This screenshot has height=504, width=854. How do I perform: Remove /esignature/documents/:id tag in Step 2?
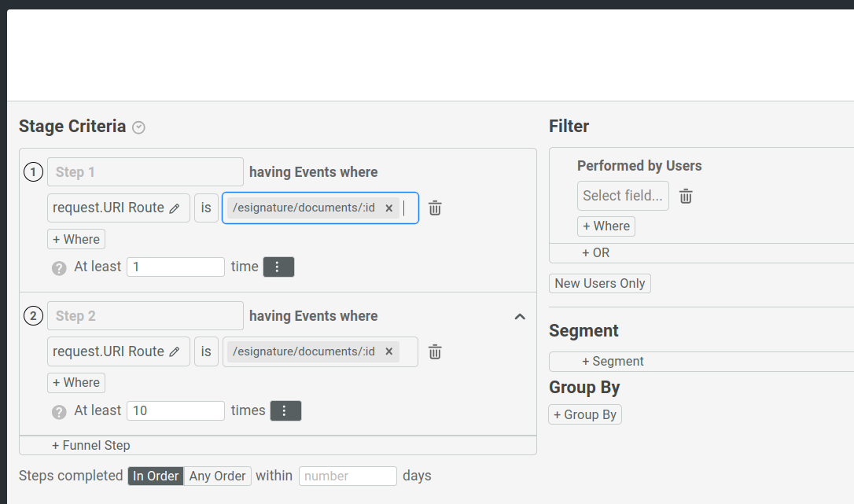388,351
